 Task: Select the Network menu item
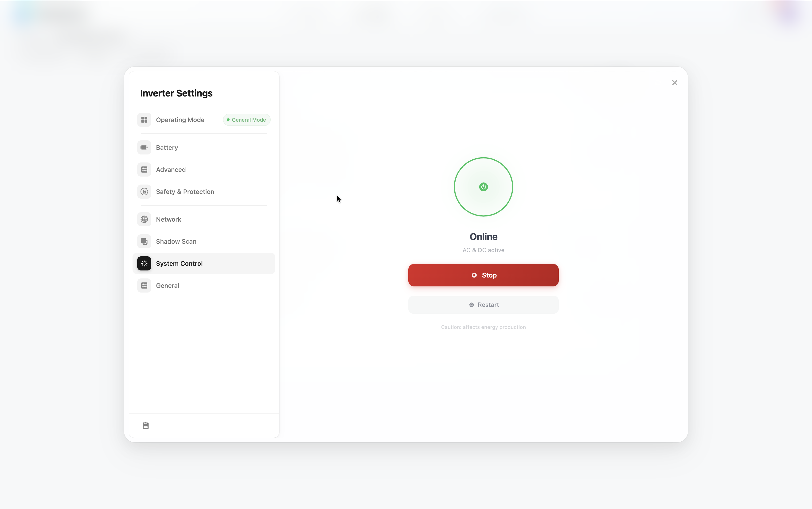coord(168,220)
